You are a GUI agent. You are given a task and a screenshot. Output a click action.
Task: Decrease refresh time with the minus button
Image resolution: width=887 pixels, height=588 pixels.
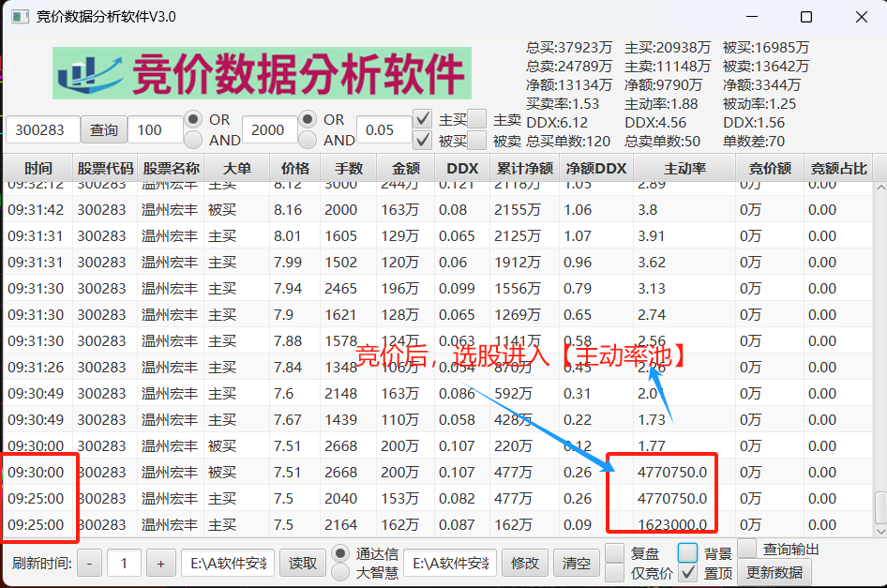point(89,564)
